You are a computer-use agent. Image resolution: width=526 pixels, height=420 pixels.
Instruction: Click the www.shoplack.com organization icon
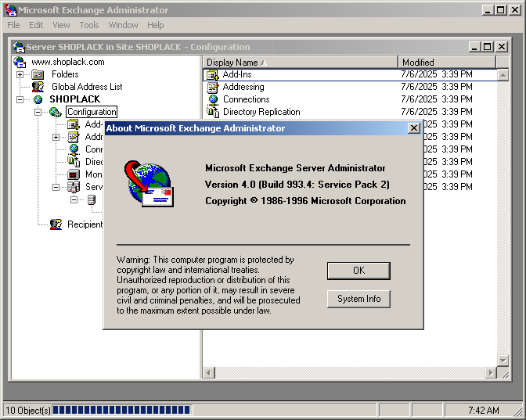pos(20,62)
